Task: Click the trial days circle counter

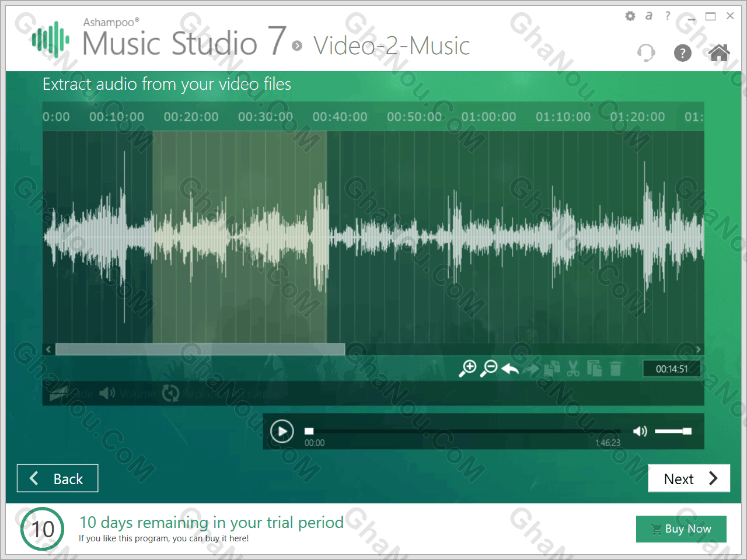Action: point(42,529)
